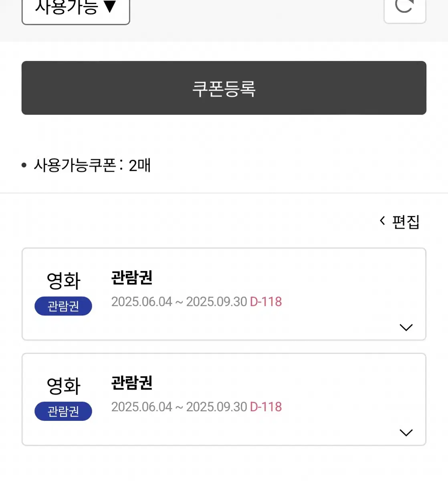Click the ▼ arrow in the 사용가능 selector
The width and height of the screenshot is (448, 481).
pyautogui.click(x=110, y=7)
